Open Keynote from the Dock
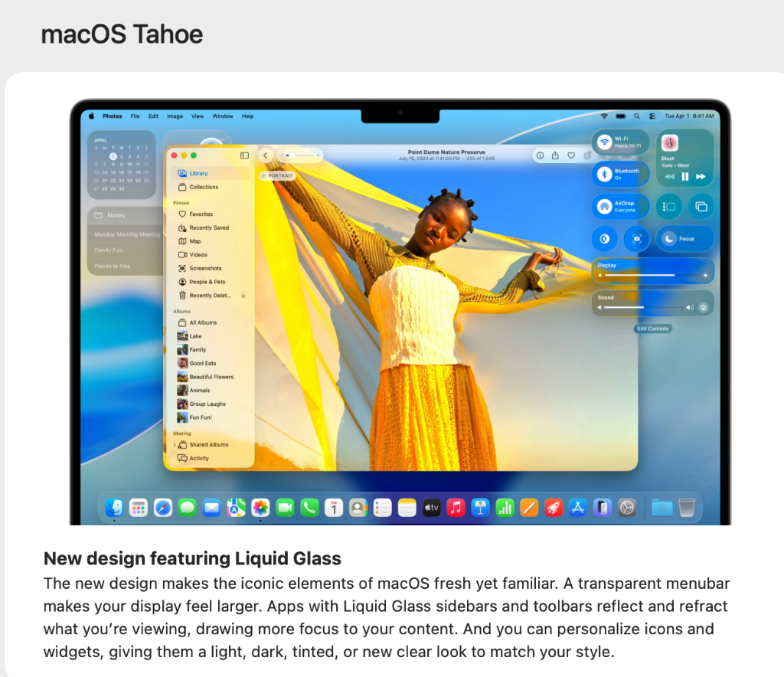The height and width of the screenshot is (677, 784). click(x=481, y=508)
